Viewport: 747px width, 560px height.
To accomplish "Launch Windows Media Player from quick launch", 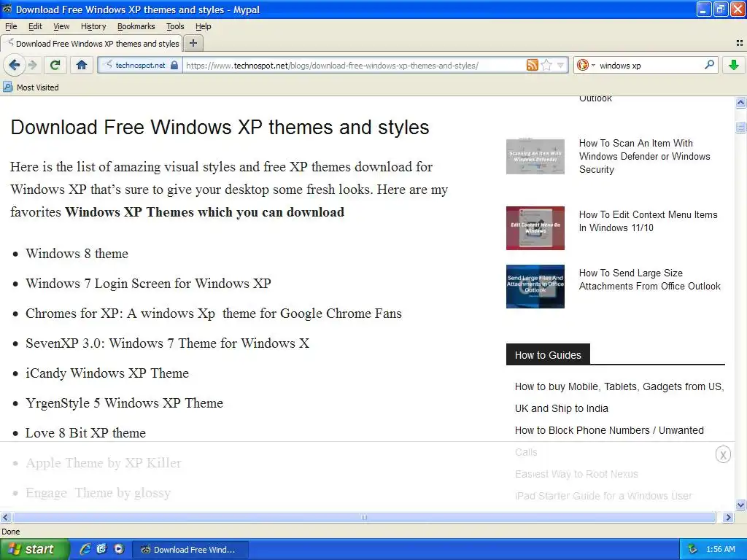I will click(x=119, y=550).
